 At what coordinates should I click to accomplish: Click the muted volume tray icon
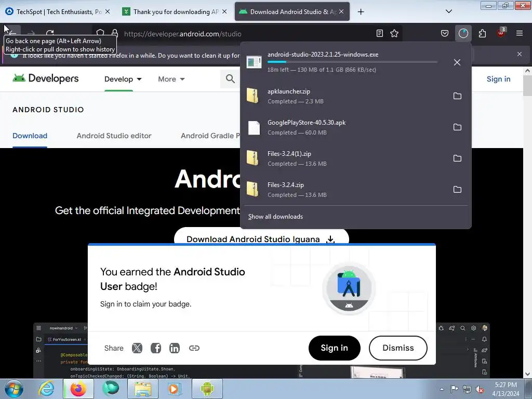pos(480,389)
